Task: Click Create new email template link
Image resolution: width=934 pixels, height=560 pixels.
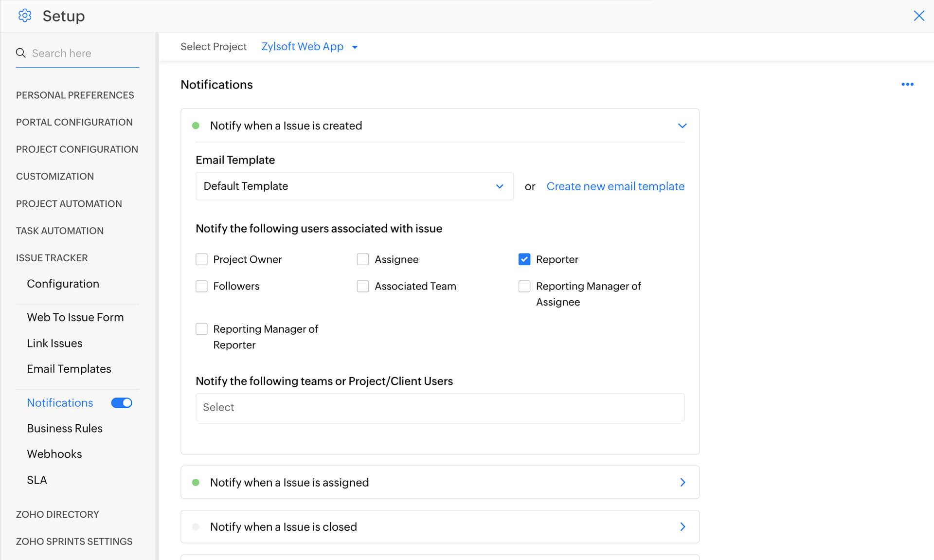Action: click(615, 186)
